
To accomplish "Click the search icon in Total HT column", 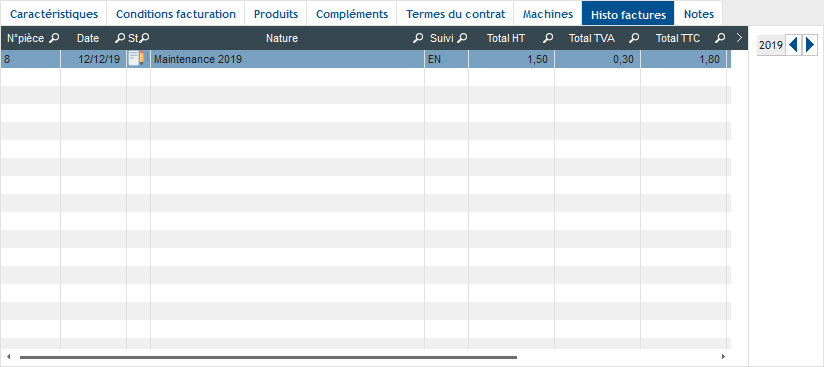I will coord(548,38).
